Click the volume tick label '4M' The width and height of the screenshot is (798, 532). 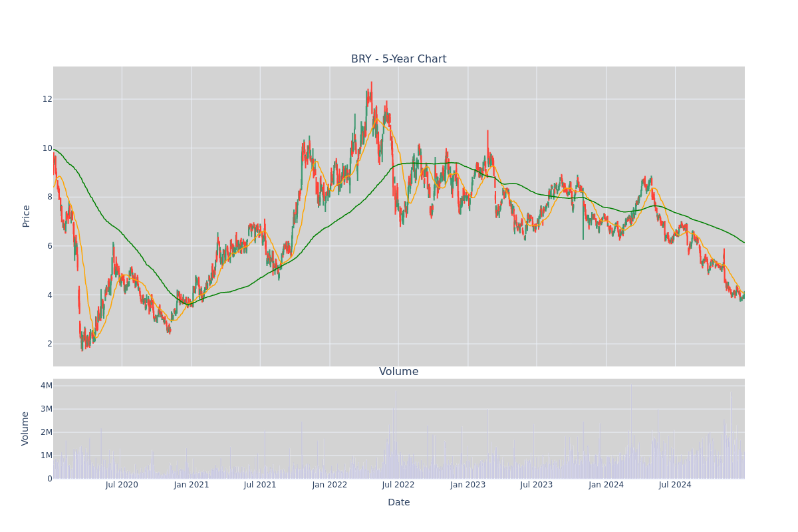point(47,386)
